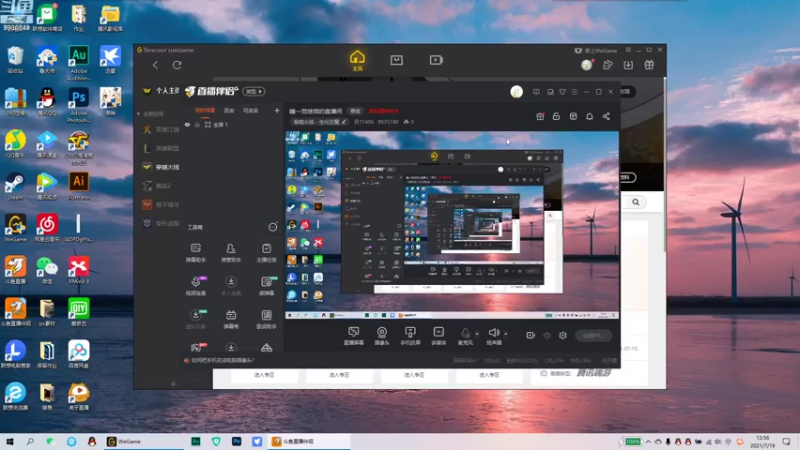Click WeGame window vertical scrollbar

coord(664,163)
